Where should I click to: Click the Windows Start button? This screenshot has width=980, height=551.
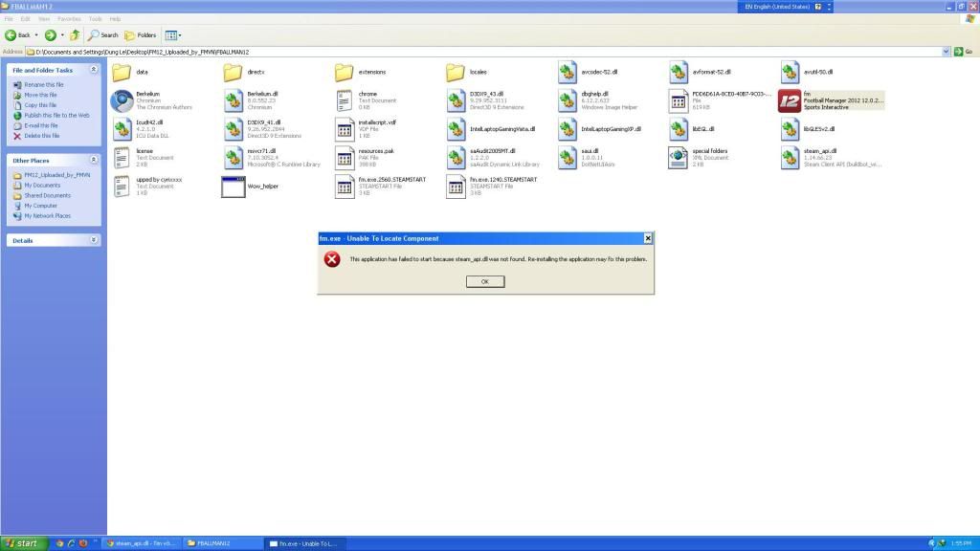(x=22, y=543)
